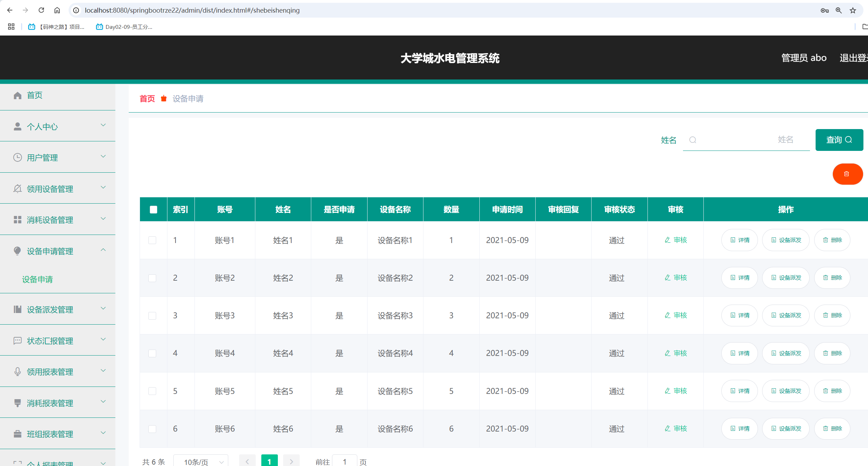Click the clock icon next to 用户管理
This screenshot has height=466, width=868.
click(18, 157)
